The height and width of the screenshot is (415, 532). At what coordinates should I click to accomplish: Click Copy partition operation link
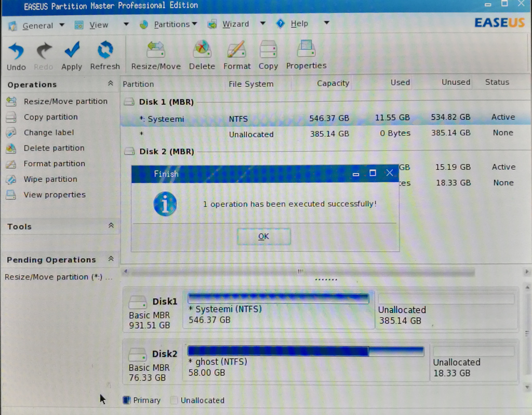50,117
